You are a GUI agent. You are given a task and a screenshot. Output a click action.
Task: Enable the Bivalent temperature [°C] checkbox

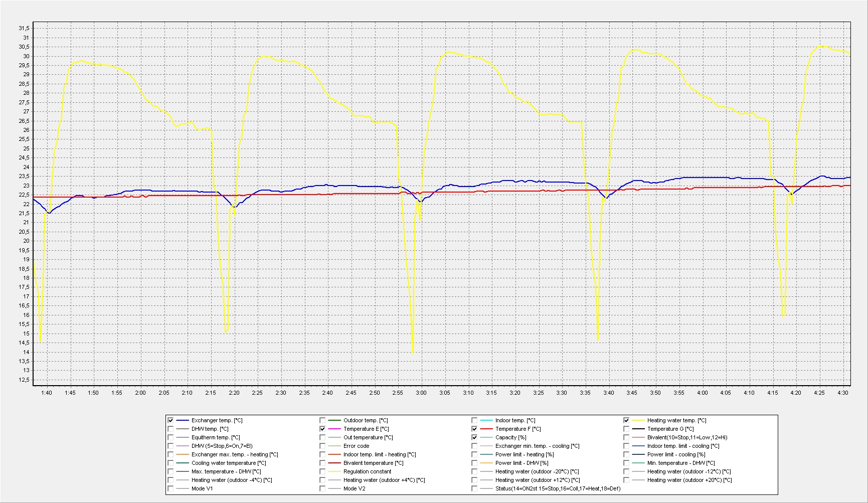pyautogui.click(x=322, y=463)
